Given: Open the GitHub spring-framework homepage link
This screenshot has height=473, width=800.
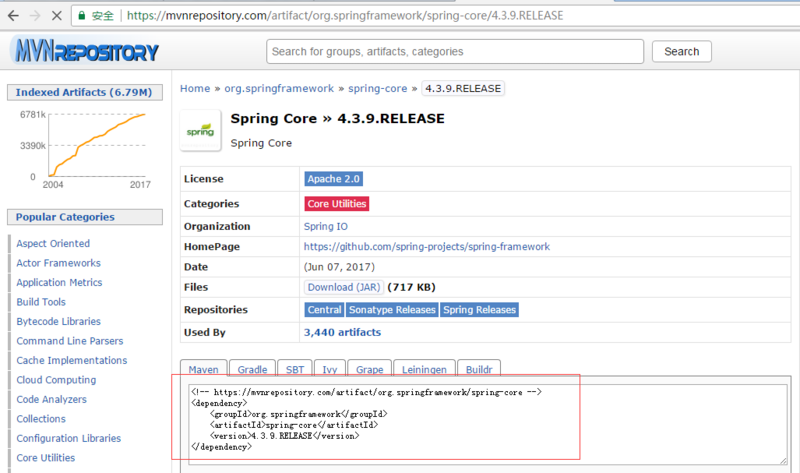Looking at the screenshot, I should coord(427,246).
